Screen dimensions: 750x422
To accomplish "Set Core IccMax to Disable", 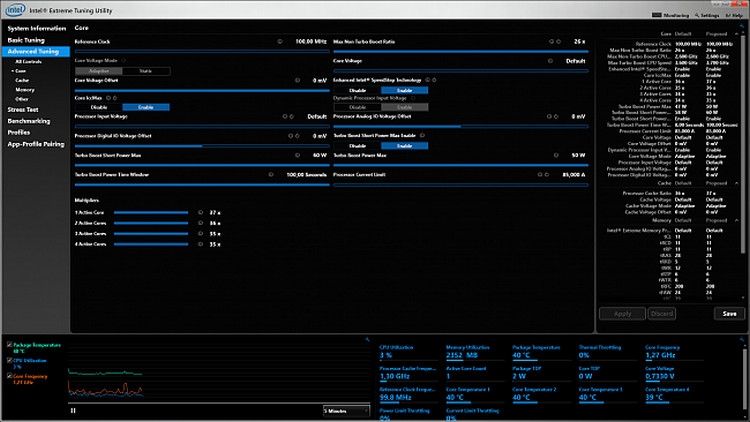I will click(x=99, y=107).
